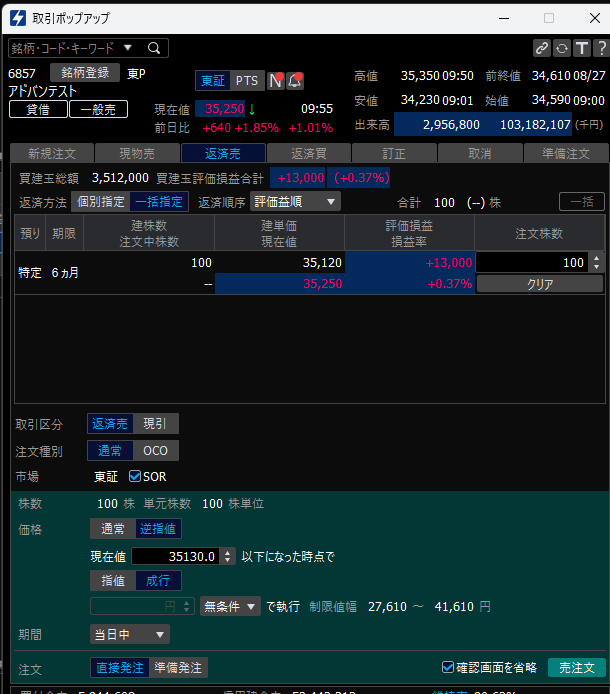Open 返済売 tab

(223, 153)
